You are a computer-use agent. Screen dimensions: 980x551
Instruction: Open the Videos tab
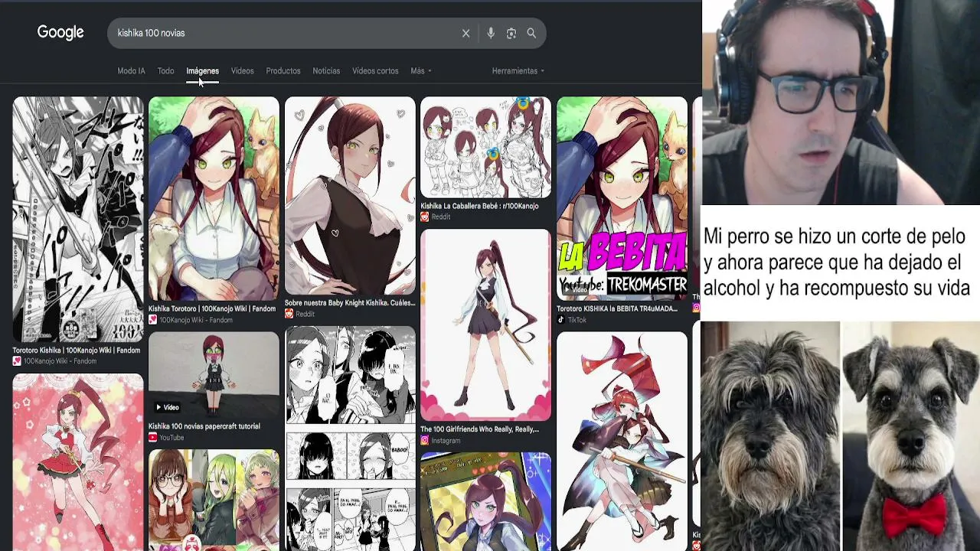[242, 71]
